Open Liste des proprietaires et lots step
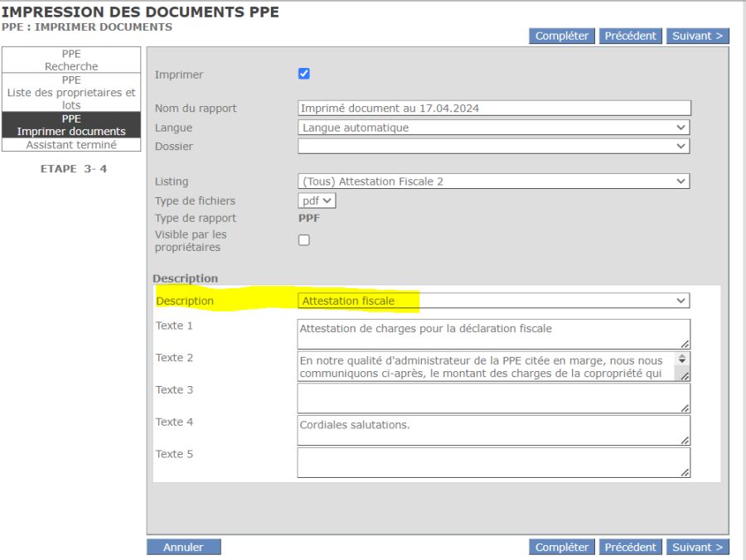Viewport: 746px width, 560px height. 71,93
